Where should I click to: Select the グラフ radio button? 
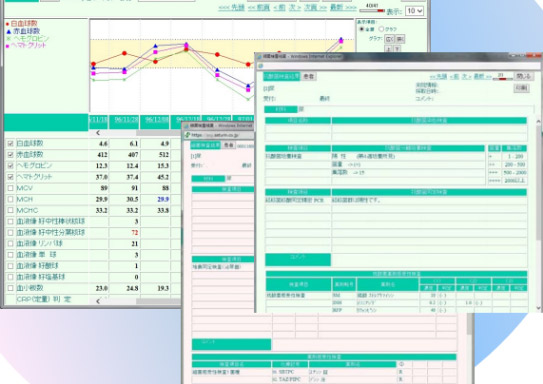pos(381,29)
